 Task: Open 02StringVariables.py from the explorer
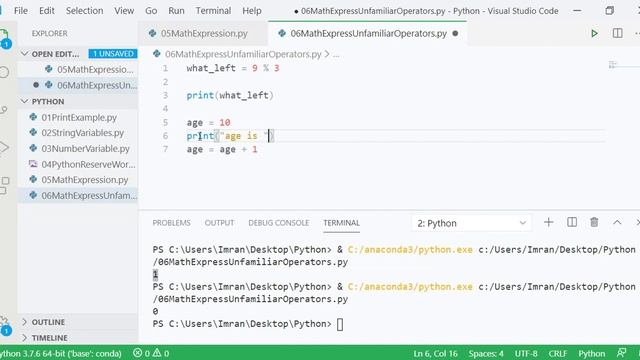[78, 133]
